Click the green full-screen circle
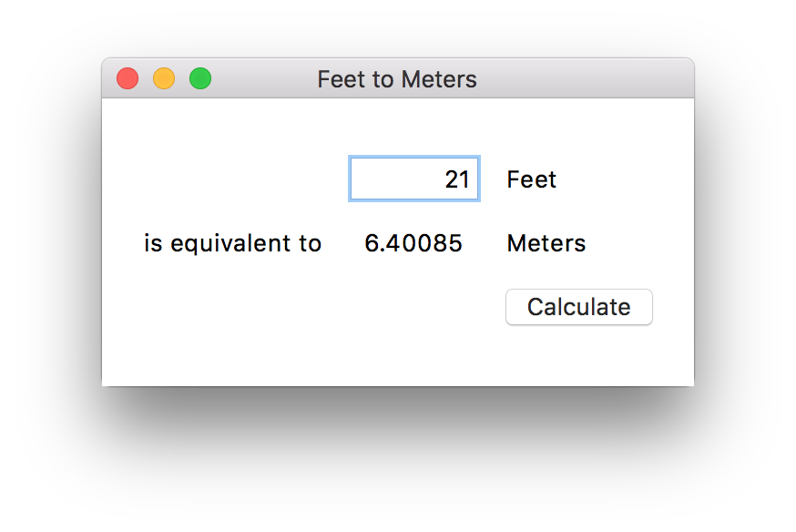 tap(200, 79)
